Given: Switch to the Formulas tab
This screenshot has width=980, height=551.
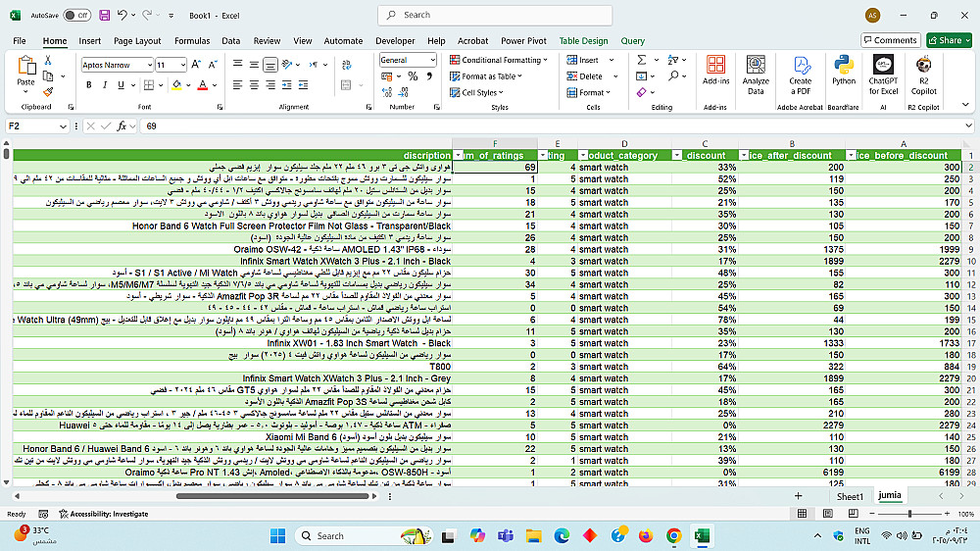Looking at the screenshot, I should point(192,40).
